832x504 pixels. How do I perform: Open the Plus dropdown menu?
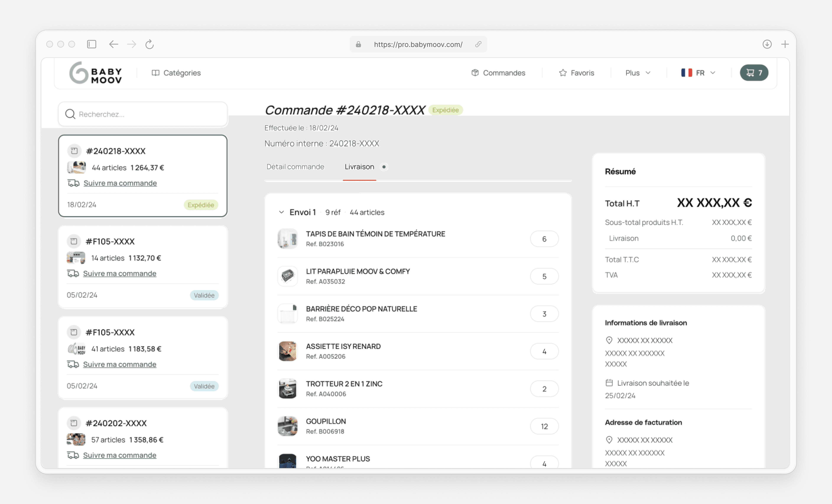point(637,73)
